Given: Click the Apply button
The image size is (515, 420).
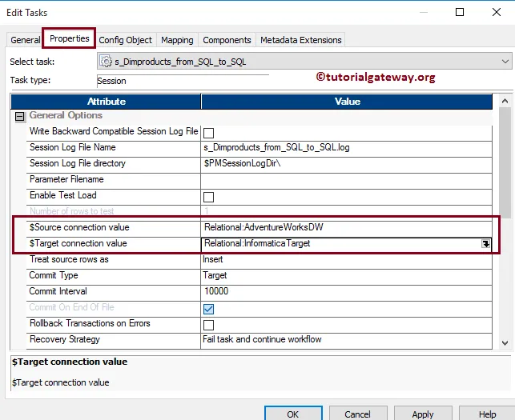Looking at the screenshot, I should point(423,414).
